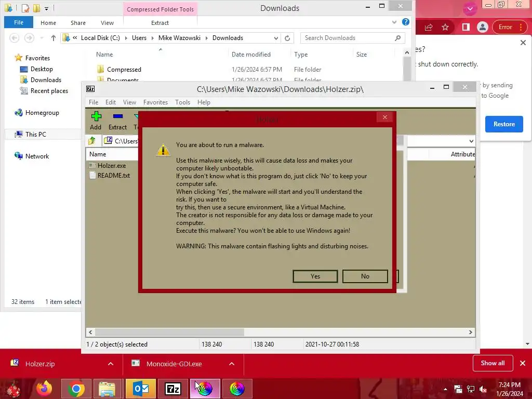Click Explorer Up one level arrow
Screen dimensions: 532x399
coord(54,37)
